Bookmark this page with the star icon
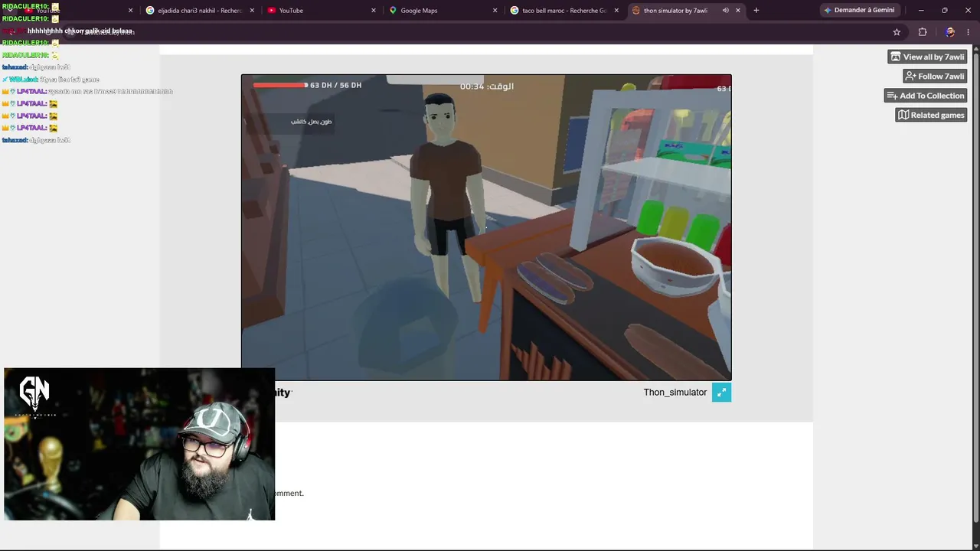This screenshot has width=980, height=551. 897,32
